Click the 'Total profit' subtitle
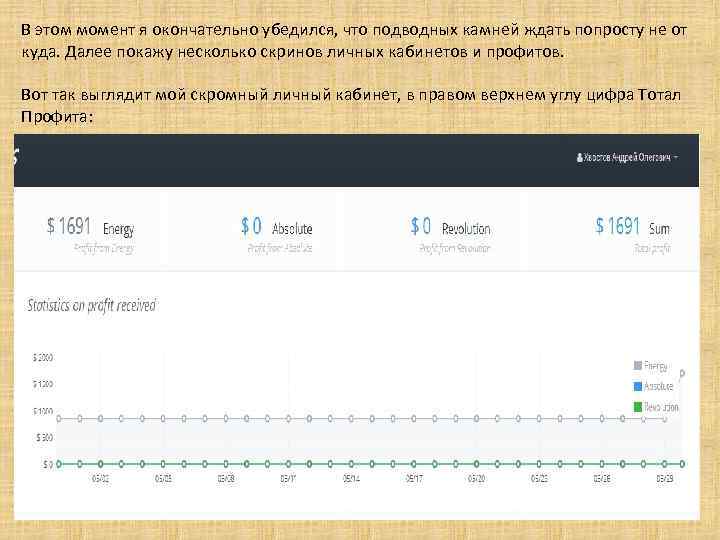This screenshot has height=540, width=720. 652,248
